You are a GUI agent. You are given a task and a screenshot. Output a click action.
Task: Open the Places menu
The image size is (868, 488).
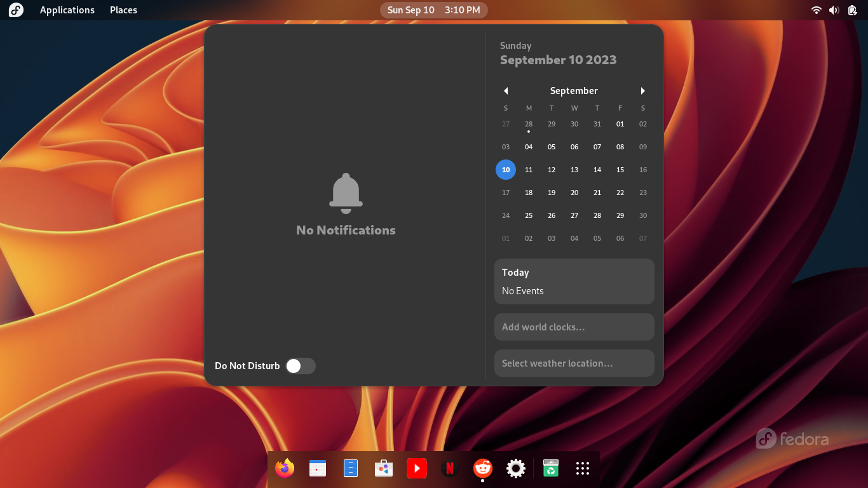(x=123, y=10)
